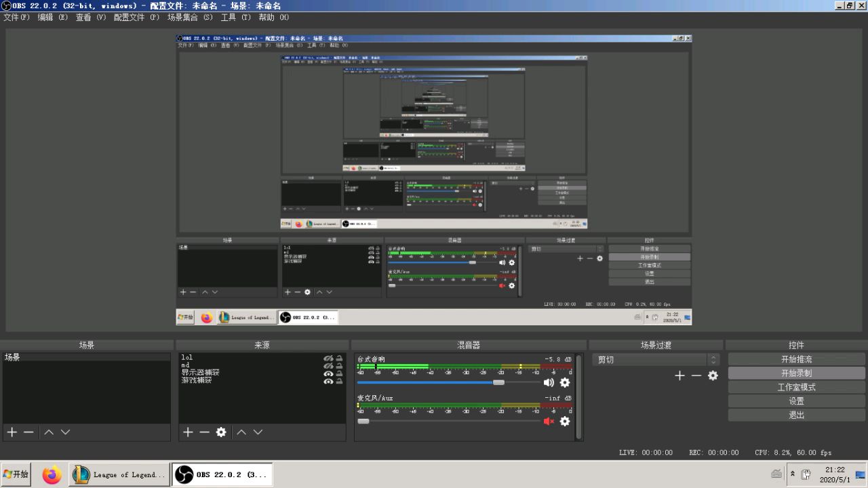The height and width of the screenshot is (488, 868).
Task: Open the 帮助(H) menu
Action: (x=274, y=18)
